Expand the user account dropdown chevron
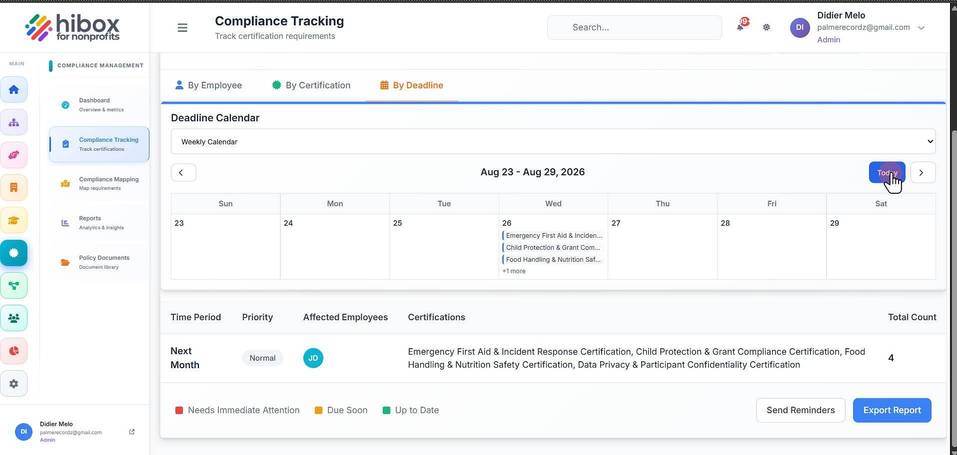Screen dimensions: 957x455 (921, 27)
